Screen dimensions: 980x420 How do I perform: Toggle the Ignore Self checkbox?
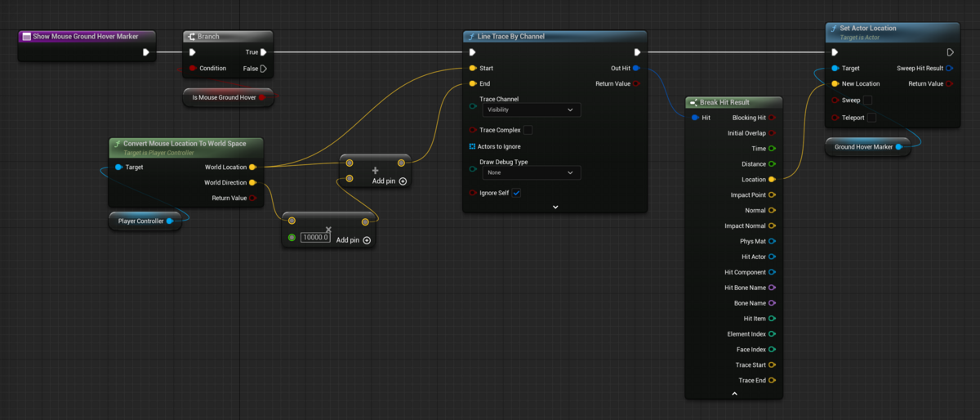point(517,193)
